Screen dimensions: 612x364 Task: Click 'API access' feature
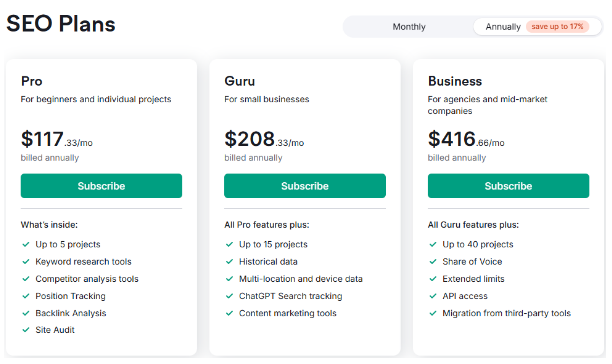[465, 296]
